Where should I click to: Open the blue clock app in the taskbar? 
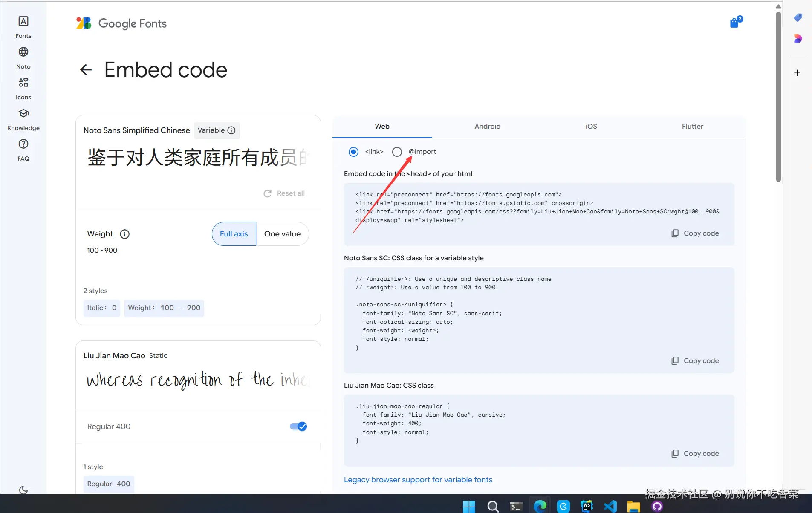(x=563, y=506)
